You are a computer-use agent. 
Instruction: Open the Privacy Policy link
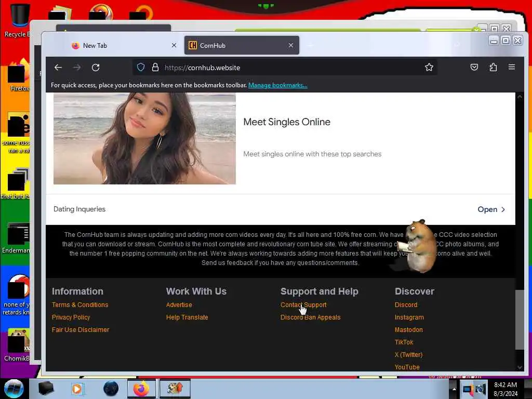[x=71, y=317]
